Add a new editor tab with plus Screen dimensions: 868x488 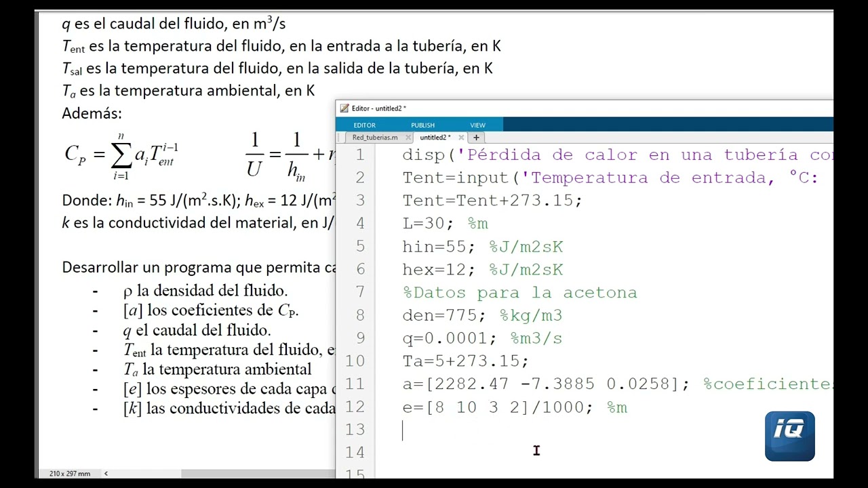coord(476,138)
